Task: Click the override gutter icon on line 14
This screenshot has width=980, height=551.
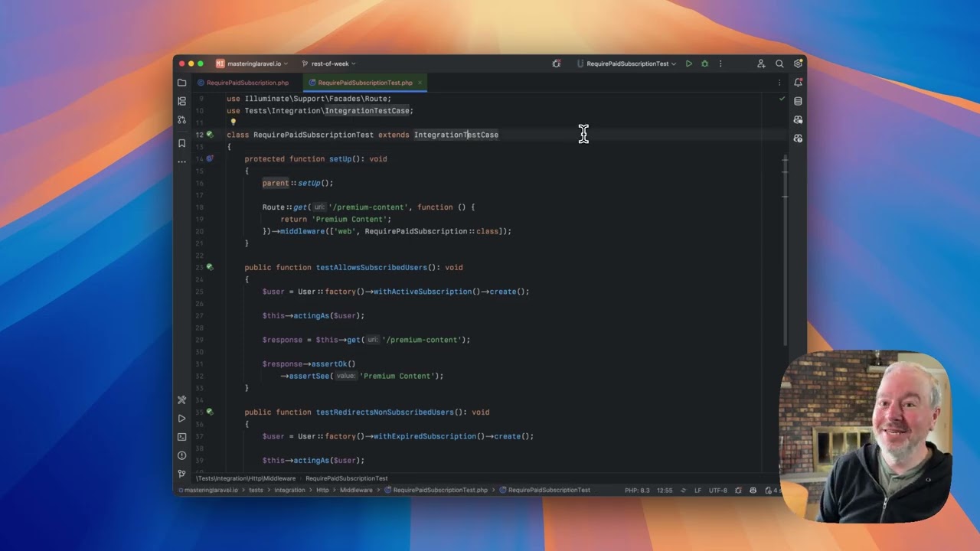Action: (210, 158)
